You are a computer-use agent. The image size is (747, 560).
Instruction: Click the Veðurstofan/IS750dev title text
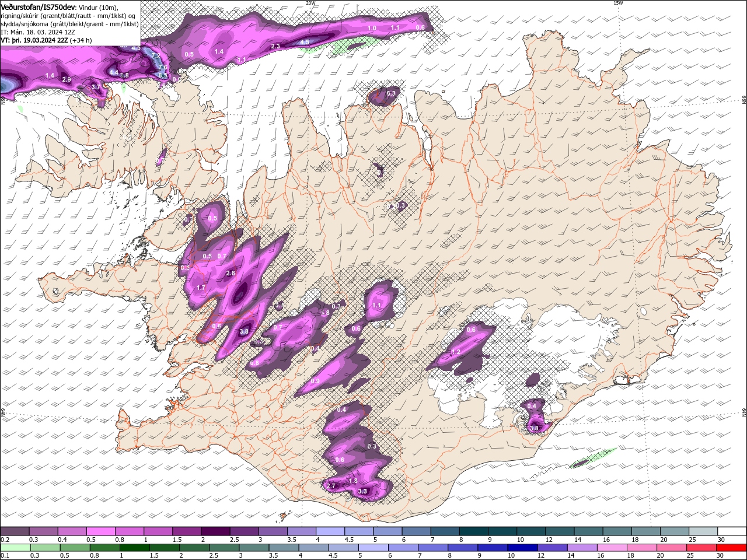pyautogui.click(x=38, y=7)
